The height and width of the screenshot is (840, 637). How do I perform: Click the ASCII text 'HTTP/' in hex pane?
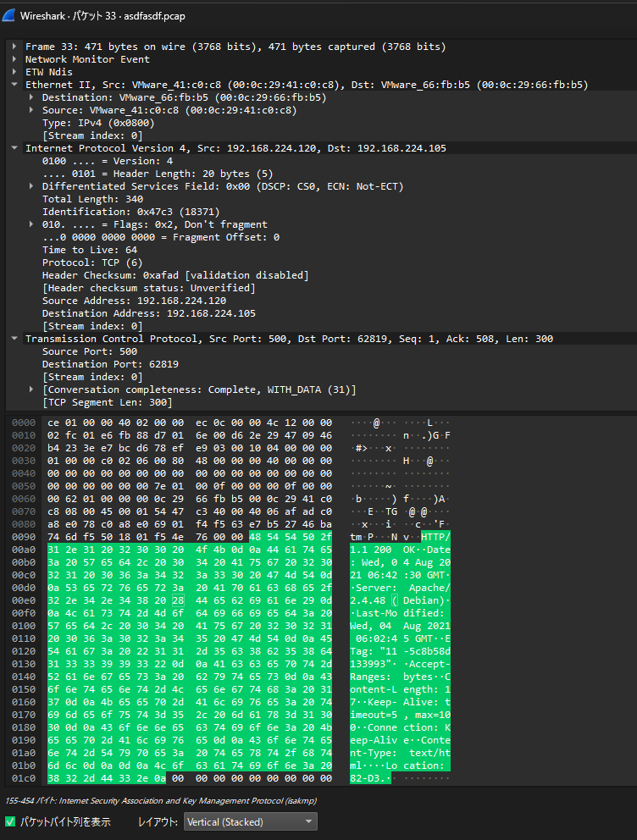coord(435,537)
